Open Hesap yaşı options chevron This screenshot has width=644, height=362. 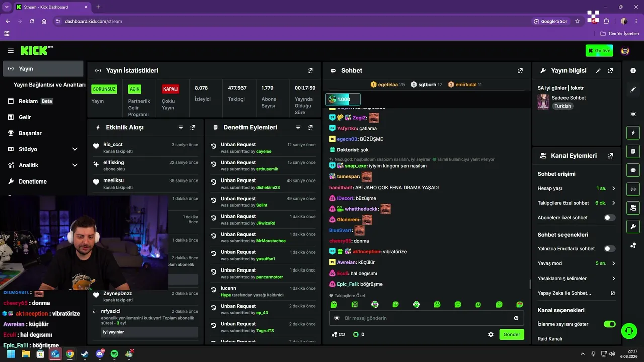tap(614, 189)
